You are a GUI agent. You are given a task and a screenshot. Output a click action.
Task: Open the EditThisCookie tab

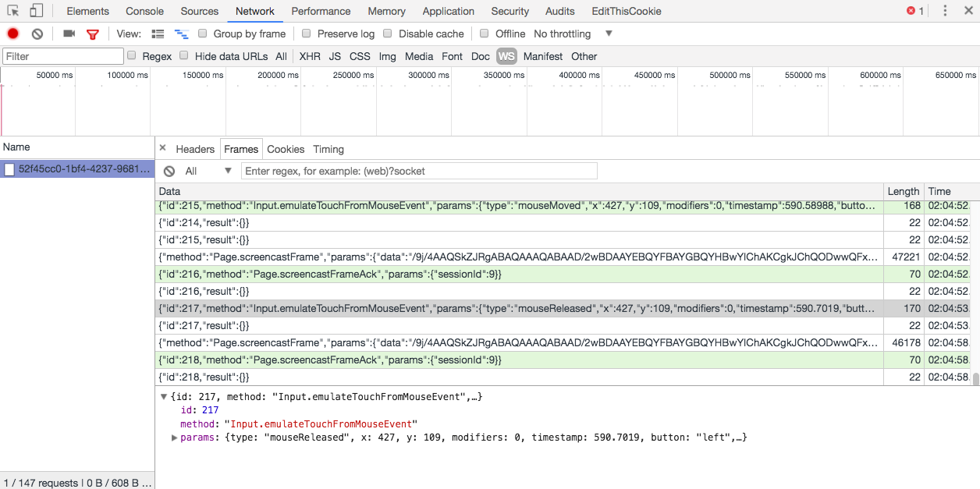pos(627,11)
